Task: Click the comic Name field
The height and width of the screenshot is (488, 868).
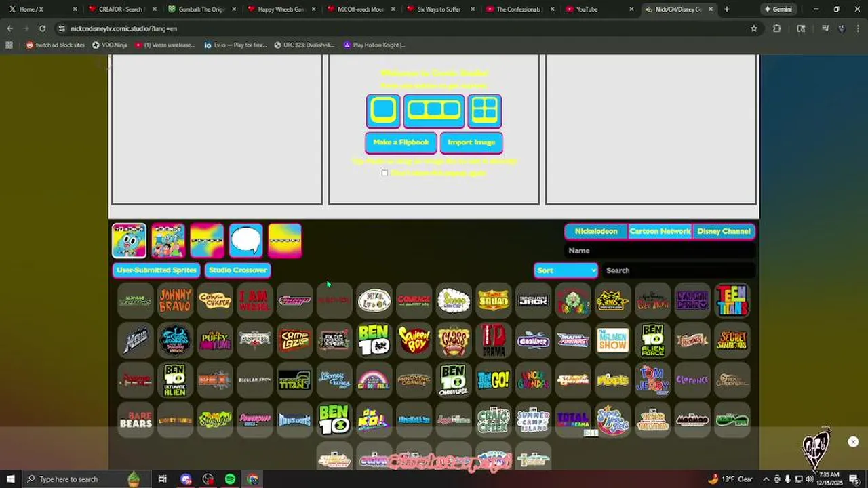Action: point(660,251)
